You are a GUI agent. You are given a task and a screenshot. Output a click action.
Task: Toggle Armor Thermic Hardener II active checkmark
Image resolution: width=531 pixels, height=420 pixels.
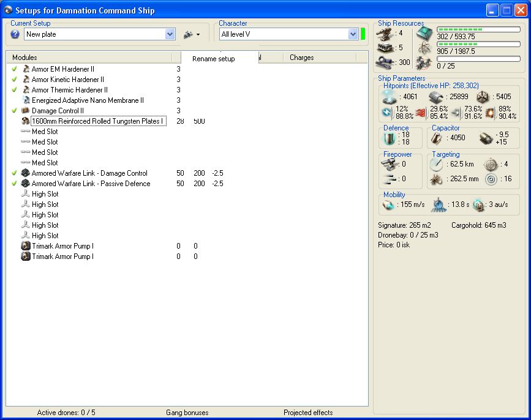pyautogui.click(x=14, y=90)
